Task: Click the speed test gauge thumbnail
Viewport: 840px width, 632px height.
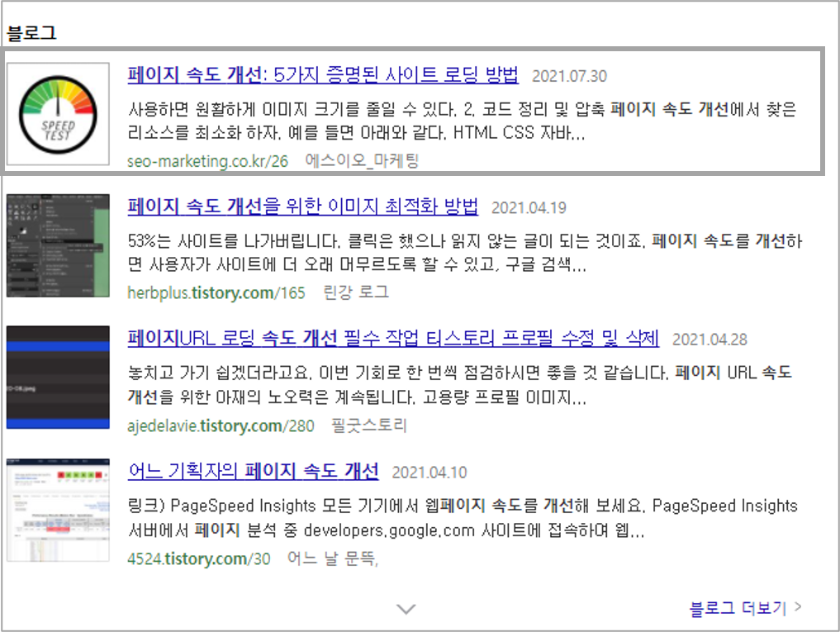Action: coord(57,114)
